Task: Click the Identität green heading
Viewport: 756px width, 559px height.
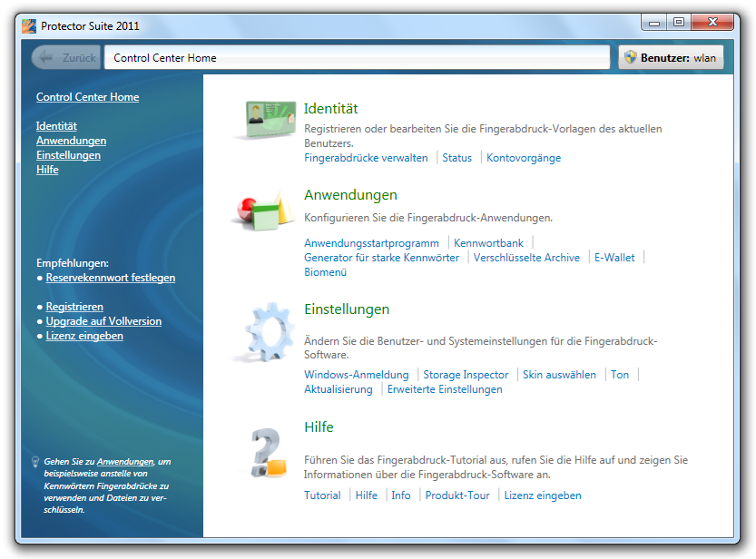Action: point(330,109)
